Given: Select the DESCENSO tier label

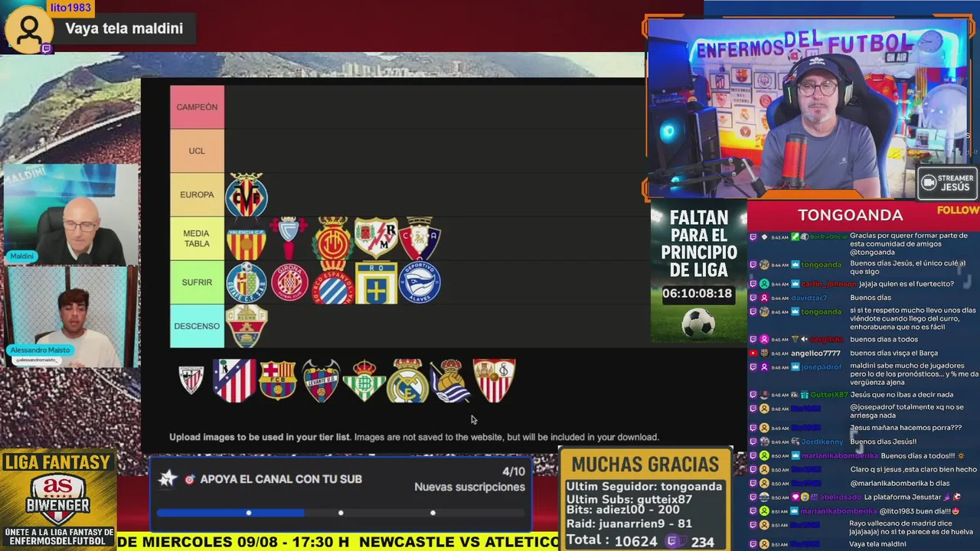Looking at the screenshot, I should tap(197, 326).
